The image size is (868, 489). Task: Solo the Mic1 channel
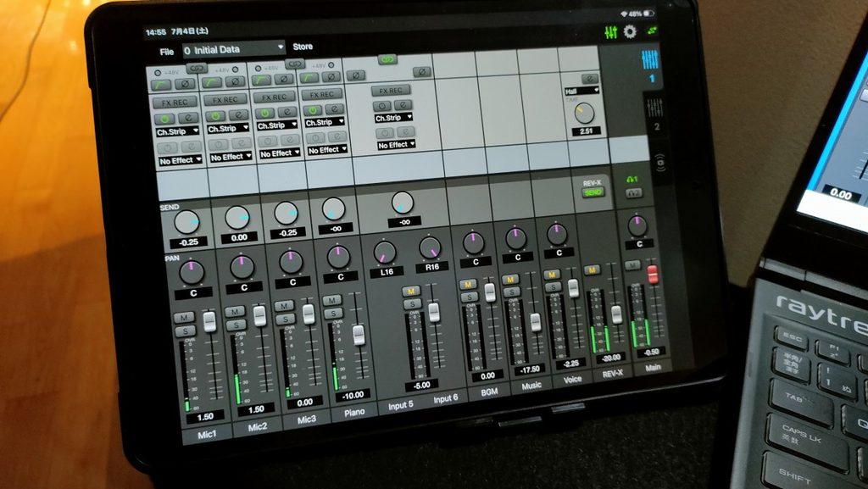[x=185, y=331]
